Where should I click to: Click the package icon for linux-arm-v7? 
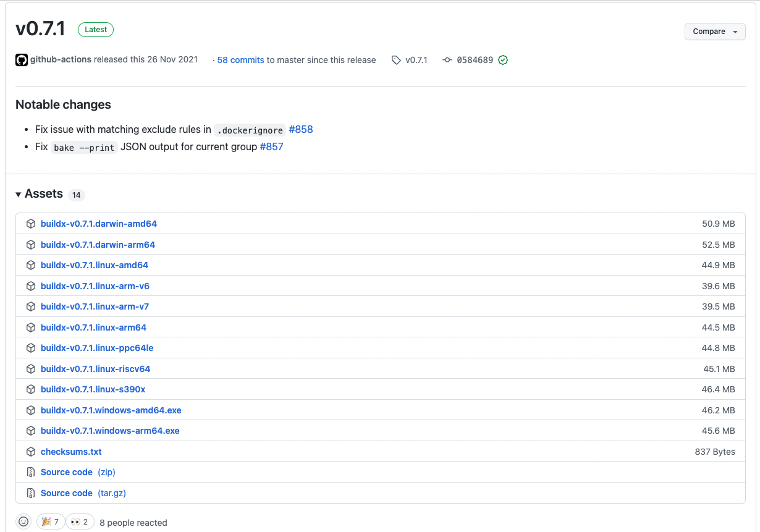click(31, 306)
